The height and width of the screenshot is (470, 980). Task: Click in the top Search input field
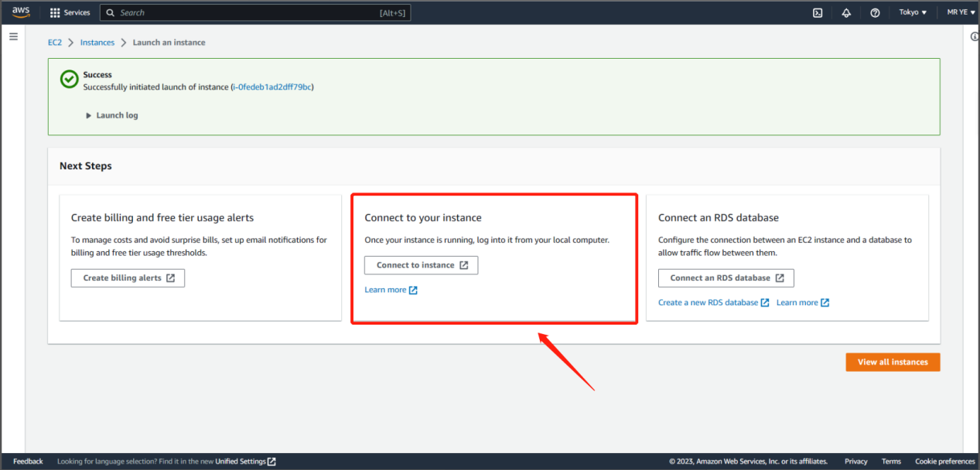[248, 13]
